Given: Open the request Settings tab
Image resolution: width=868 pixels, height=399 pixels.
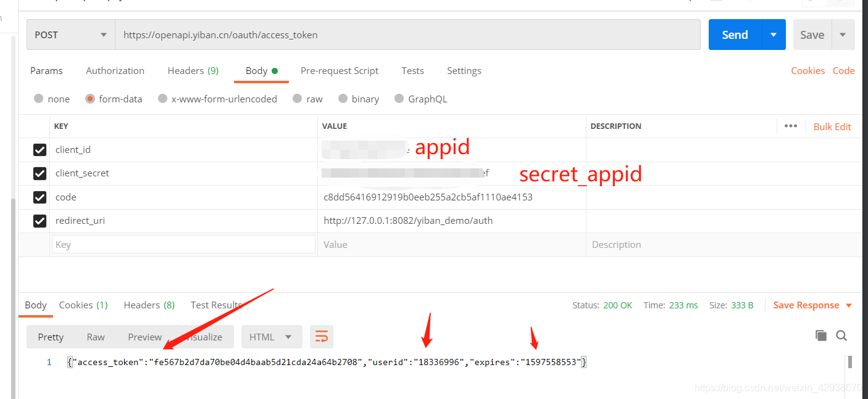Looking at the screenshot, I should point(464,70).
